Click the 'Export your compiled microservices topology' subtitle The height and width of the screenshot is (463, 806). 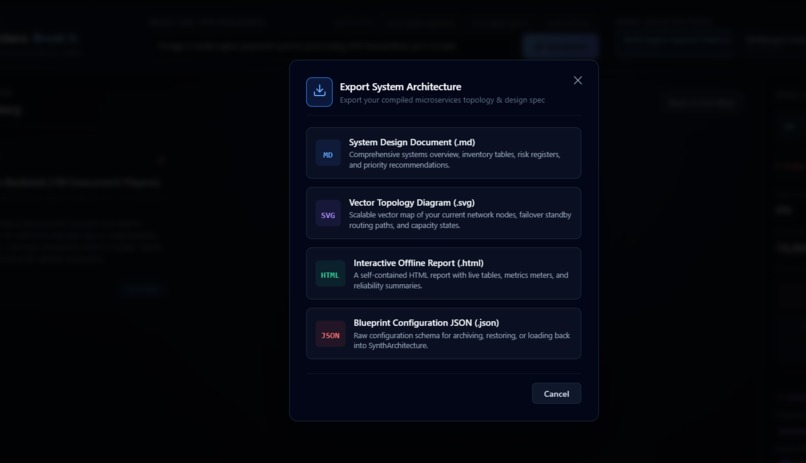click(442, 100)
